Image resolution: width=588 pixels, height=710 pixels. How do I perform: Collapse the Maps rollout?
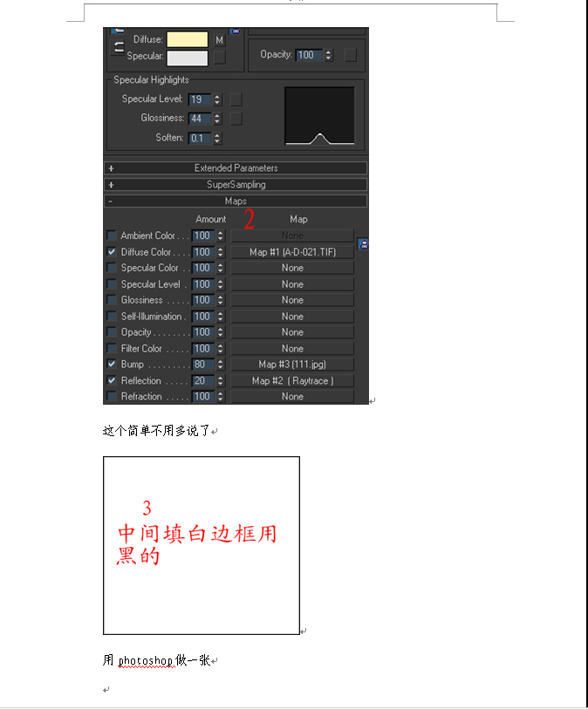point(236,201)
